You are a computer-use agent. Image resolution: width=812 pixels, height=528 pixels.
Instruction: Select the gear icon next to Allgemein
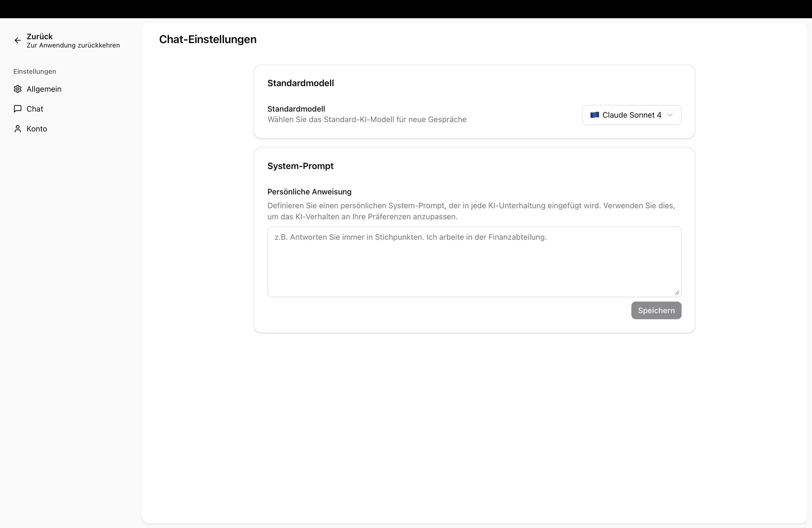[17, 89]
